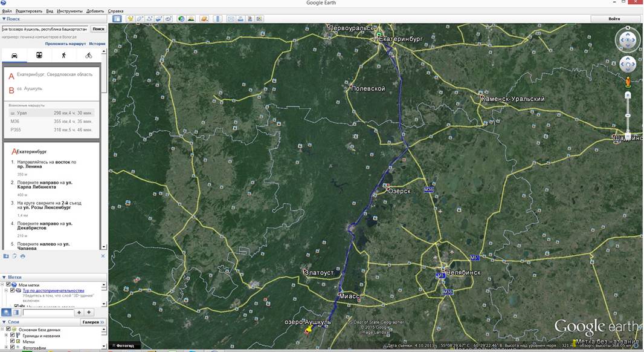Uncheck Тур по достопримечательностям checkbox
Image resolution: width=644 pixels, height=352 pixels.
(x=12, y=290)
